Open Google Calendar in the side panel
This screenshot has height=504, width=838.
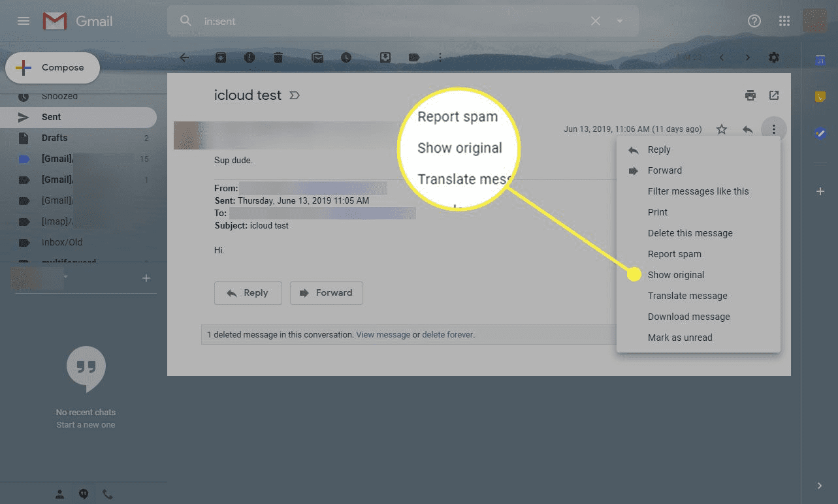click(820, 59)
